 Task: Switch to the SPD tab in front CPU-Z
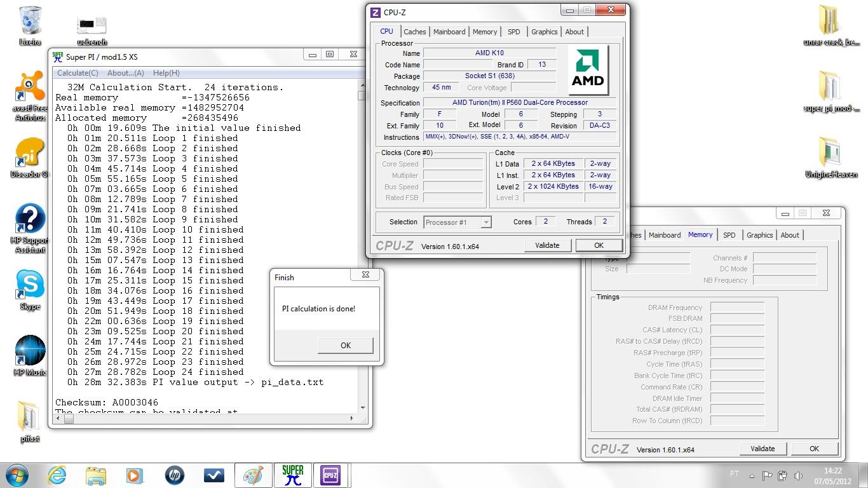point(514,32)
